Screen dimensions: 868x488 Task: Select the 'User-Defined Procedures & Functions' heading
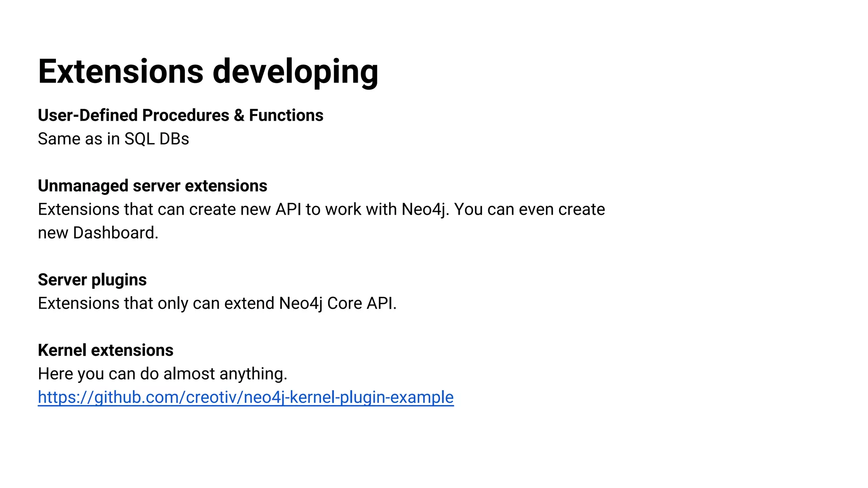[x=181, y=115]
